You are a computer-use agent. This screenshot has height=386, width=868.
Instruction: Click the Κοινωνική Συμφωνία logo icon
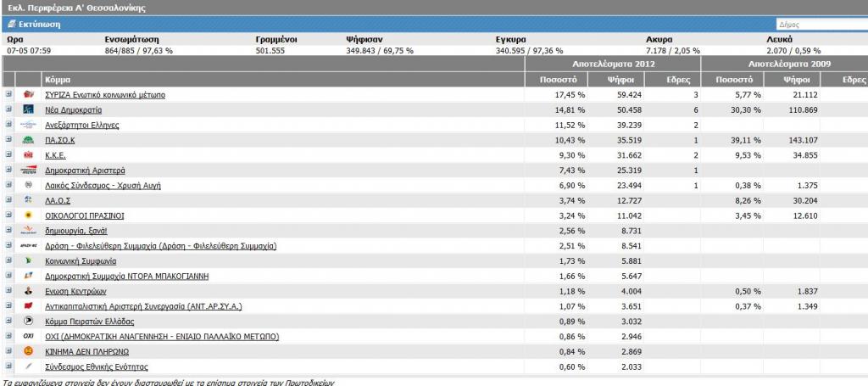click(x=29, y=260)
